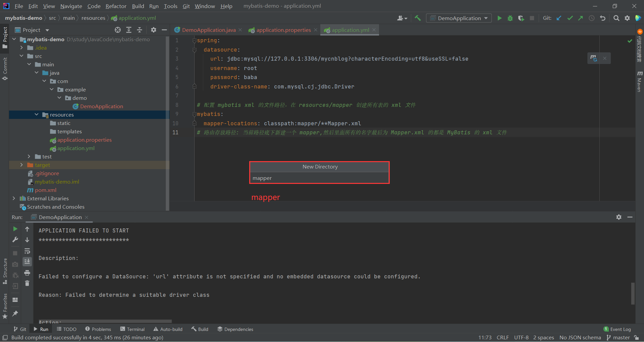Viewport: 644px width, 342px height.
Task: Open the user account icon dropdown
Action: click(402, 18)
